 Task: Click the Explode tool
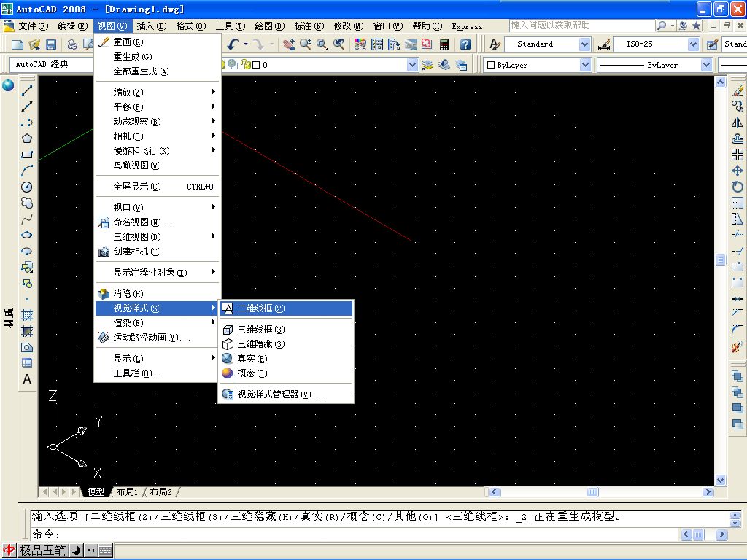[738, 346]
